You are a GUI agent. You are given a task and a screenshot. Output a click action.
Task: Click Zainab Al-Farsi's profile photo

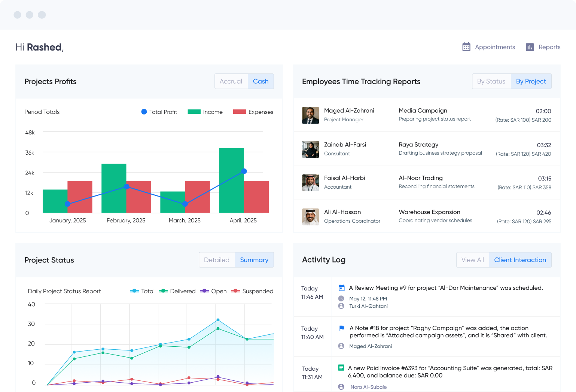[310, 149]
